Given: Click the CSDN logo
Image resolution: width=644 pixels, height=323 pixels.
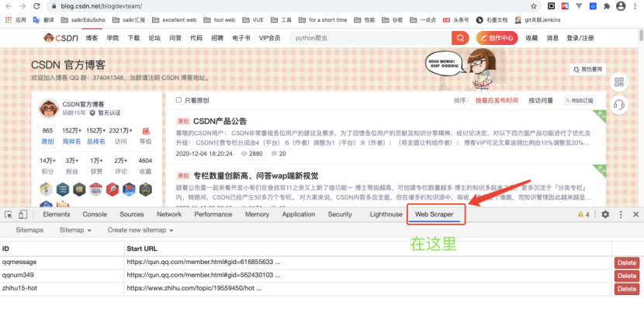Looking at the screenshot, I should pyautogui.click(x=61, y=38).
